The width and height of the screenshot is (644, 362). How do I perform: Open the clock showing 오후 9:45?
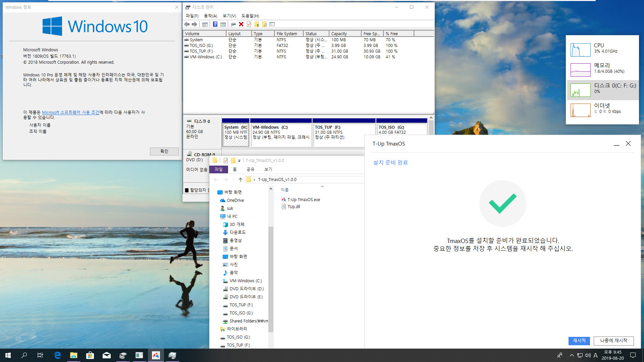tap(612, 355)
